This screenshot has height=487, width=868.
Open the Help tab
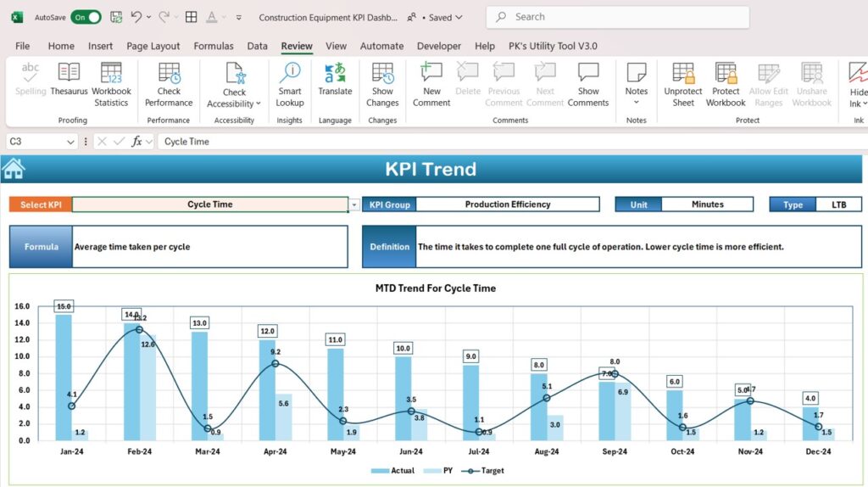[x=484, y=46]
